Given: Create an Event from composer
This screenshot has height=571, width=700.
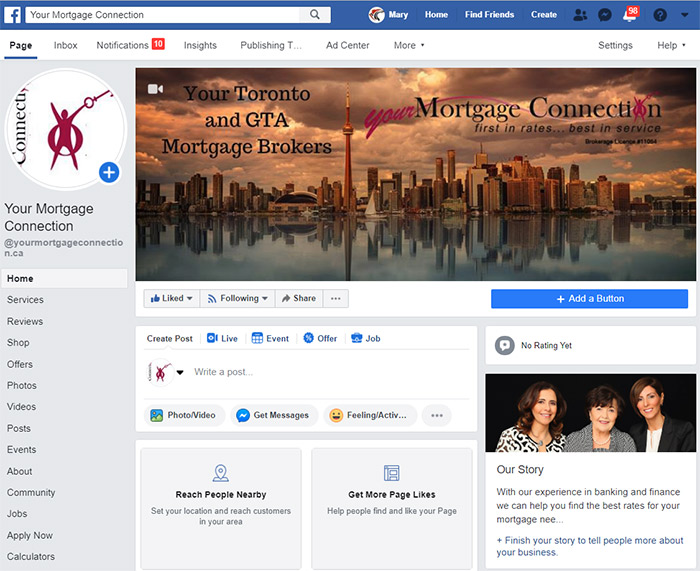Looking at the screenshot, I should point(270,338).
